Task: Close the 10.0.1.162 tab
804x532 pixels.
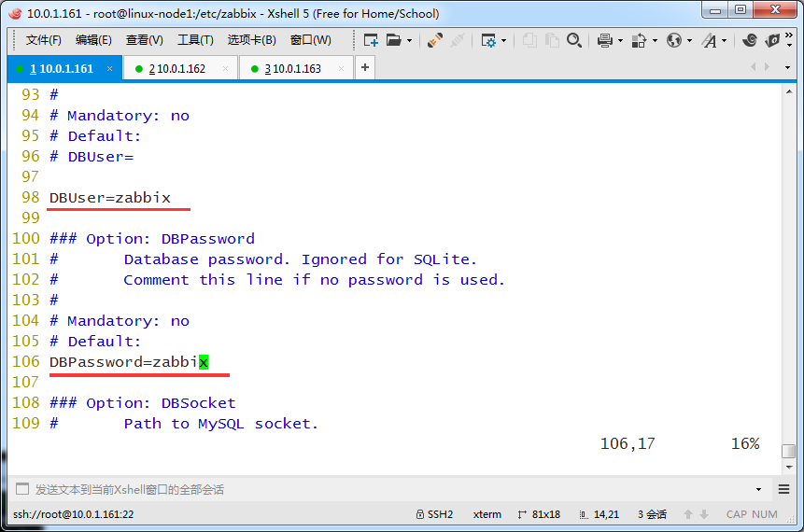Action: 225,69
